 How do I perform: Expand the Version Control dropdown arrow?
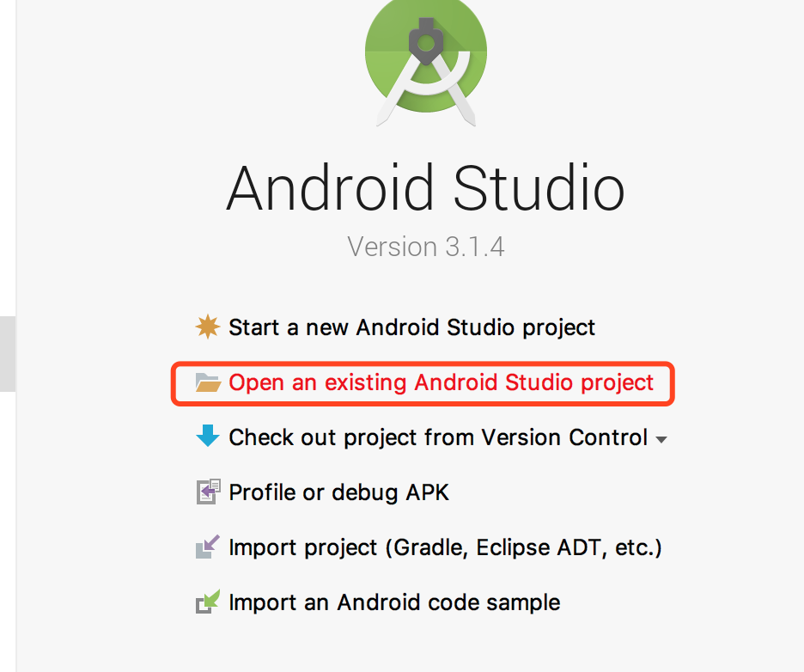tap(661, 440)
